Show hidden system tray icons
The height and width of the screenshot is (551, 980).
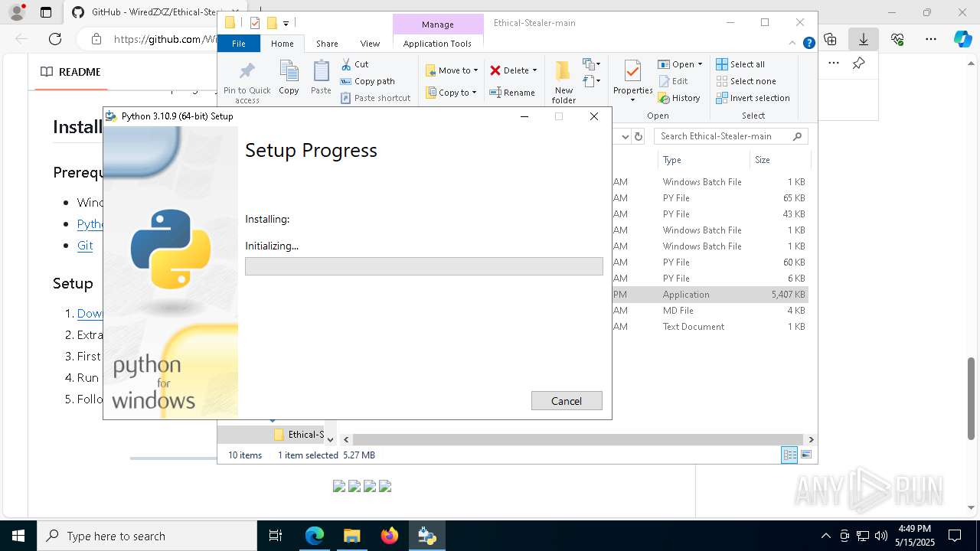tap(825, 536)
